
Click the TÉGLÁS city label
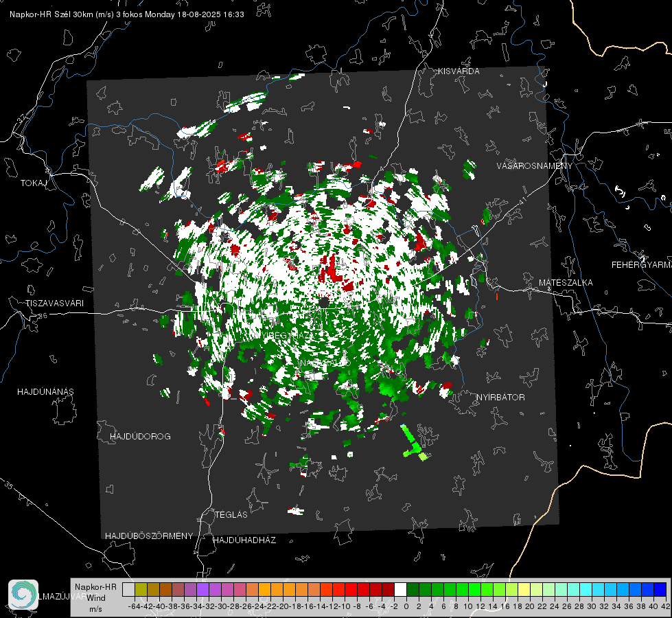(231, 514)
